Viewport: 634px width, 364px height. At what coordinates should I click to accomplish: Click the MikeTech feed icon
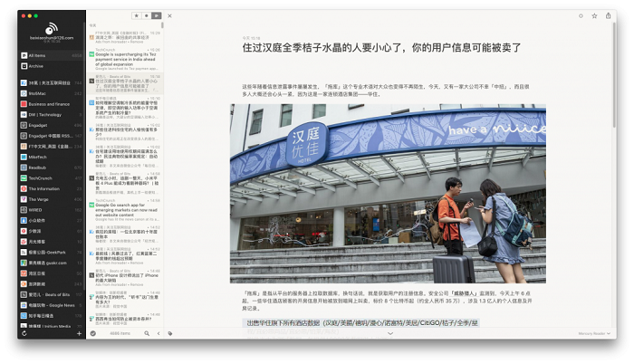(24, 157)
